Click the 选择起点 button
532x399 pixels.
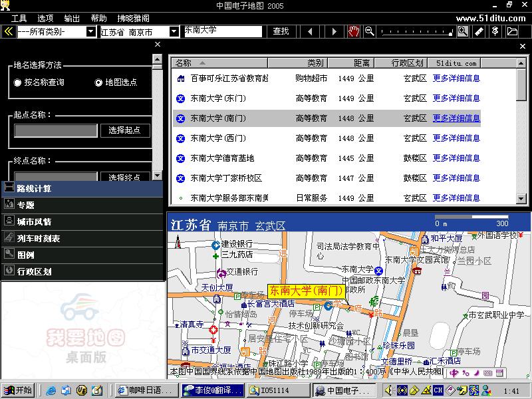coord(124,130)
